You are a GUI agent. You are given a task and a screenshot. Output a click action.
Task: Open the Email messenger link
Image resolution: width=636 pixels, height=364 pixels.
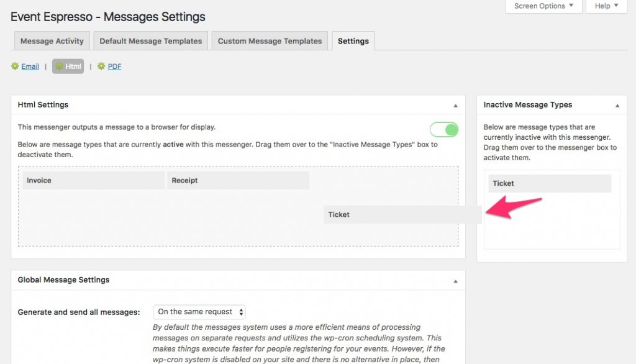coord(30,66)
